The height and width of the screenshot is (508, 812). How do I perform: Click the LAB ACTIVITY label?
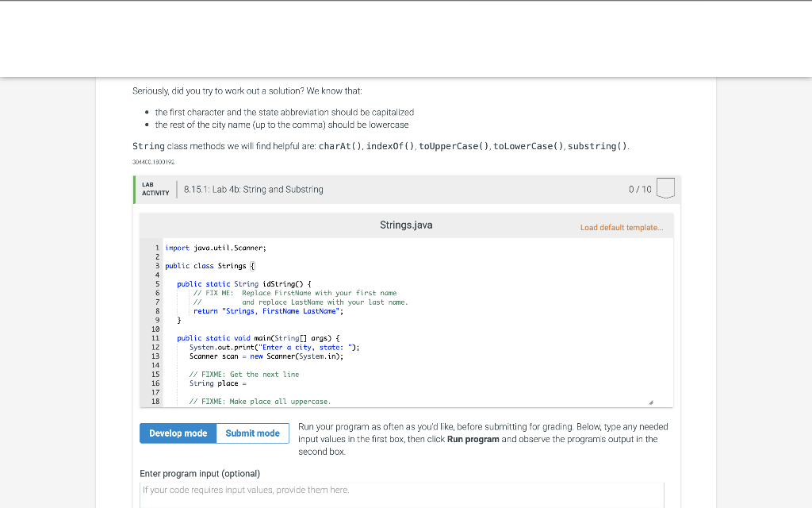tap(155, 189)
